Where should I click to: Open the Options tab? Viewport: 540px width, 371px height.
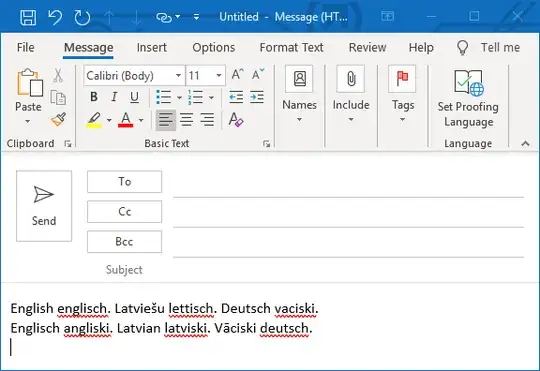click(214, 48)
